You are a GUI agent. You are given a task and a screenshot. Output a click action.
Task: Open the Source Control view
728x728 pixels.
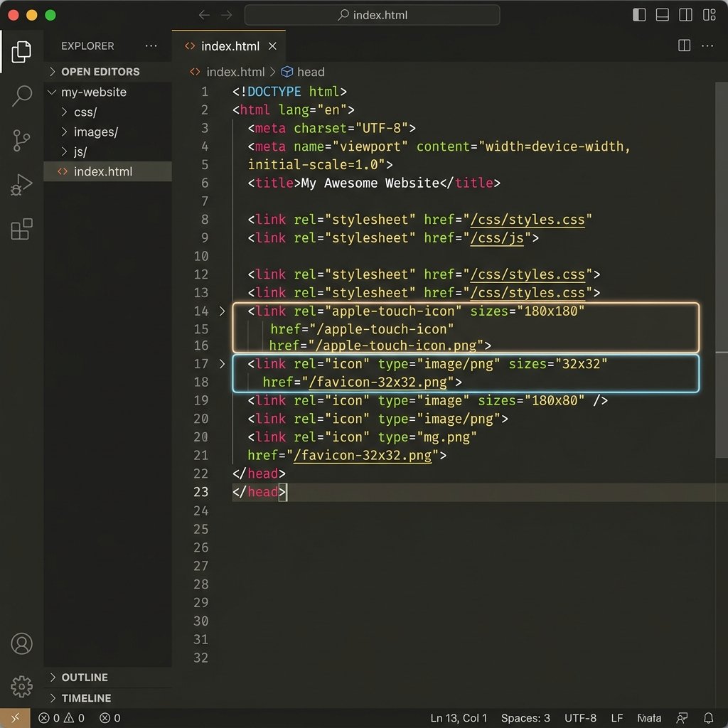click(21, 140)
